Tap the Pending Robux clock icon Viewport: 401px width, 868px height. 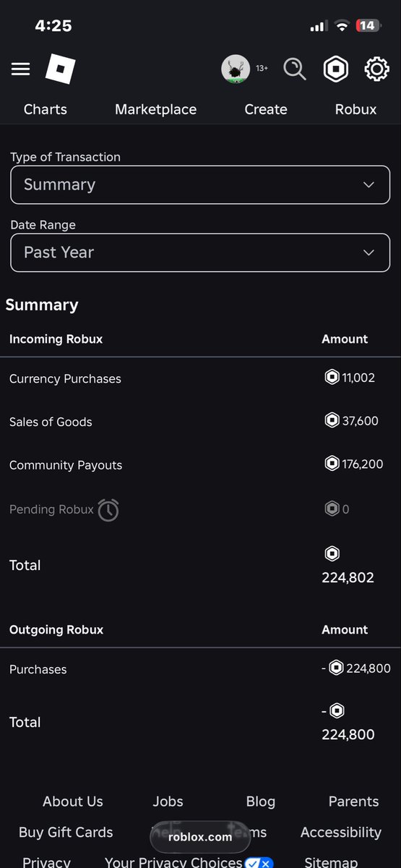point(108,510)
